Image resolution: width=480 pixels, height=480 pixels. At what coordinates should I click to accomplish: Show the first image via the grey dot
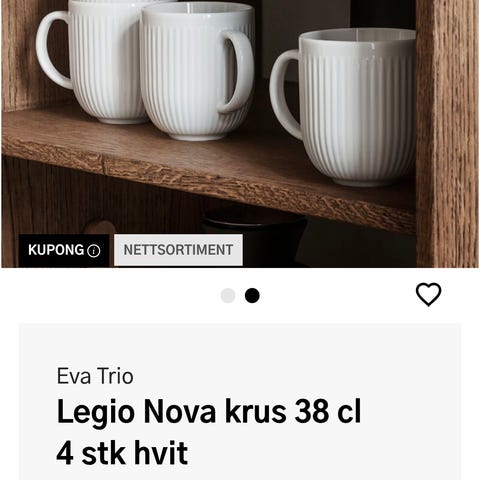[228, 295]
